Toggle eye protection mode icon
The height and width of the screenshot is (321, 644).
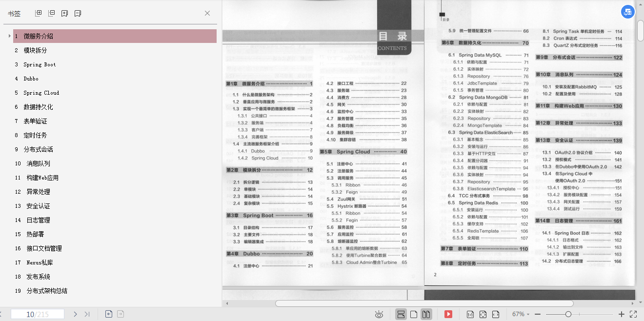pos(379,314)
